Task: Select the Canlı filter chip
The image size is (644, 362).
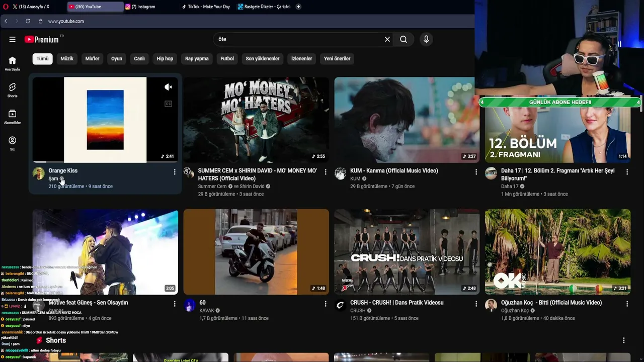Action: coord(139,59)
